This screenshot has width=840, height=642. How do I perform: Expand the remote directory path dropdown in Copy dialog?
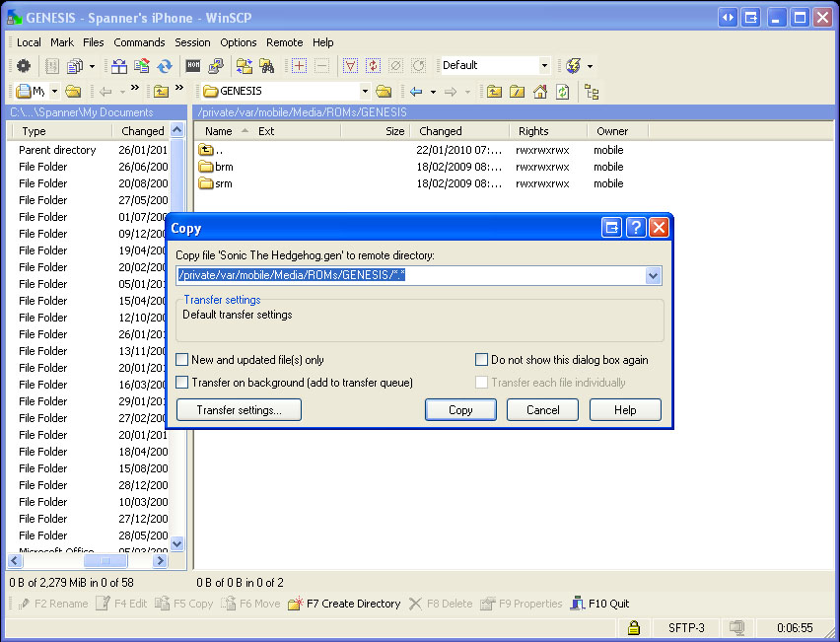pos(653,276)
